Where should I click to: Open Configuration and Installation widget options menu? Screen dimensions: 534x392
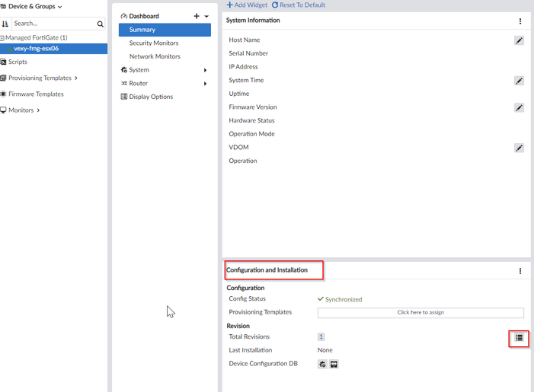point(520,271)
